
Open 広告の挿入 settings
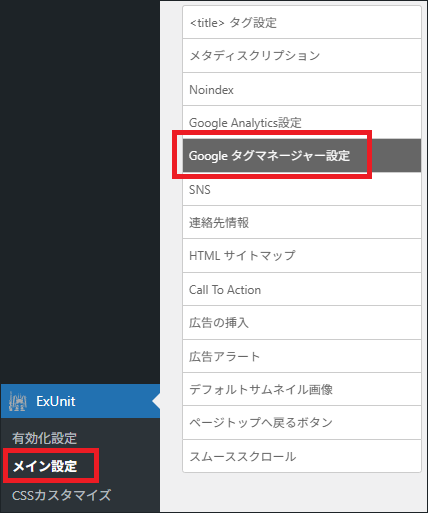[302, 323]
